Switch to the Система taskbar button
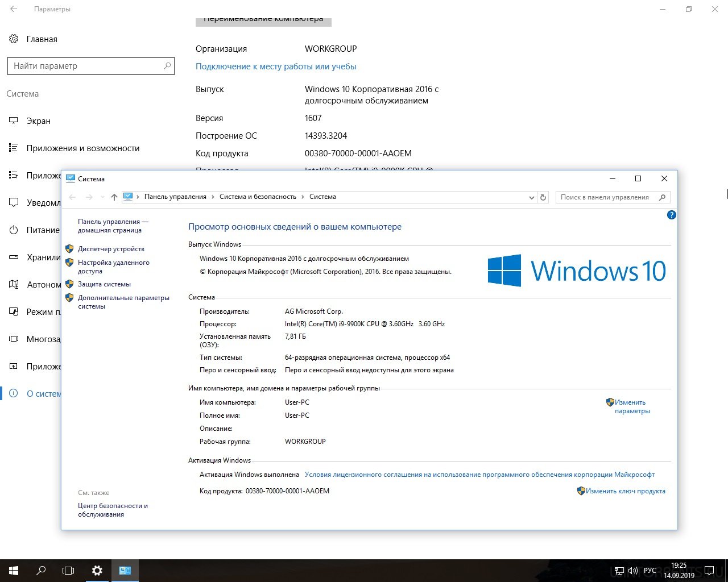The width and height of the screenshot is (728, 582). pyautogui.click(x=125, y=571)
